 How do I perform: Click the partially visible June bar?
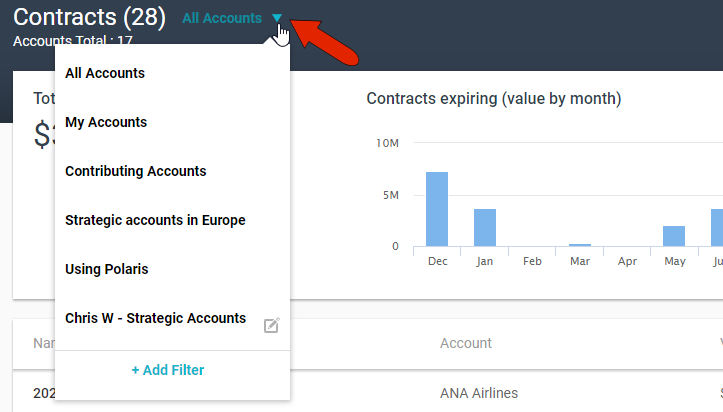click(x=717, y=227)
